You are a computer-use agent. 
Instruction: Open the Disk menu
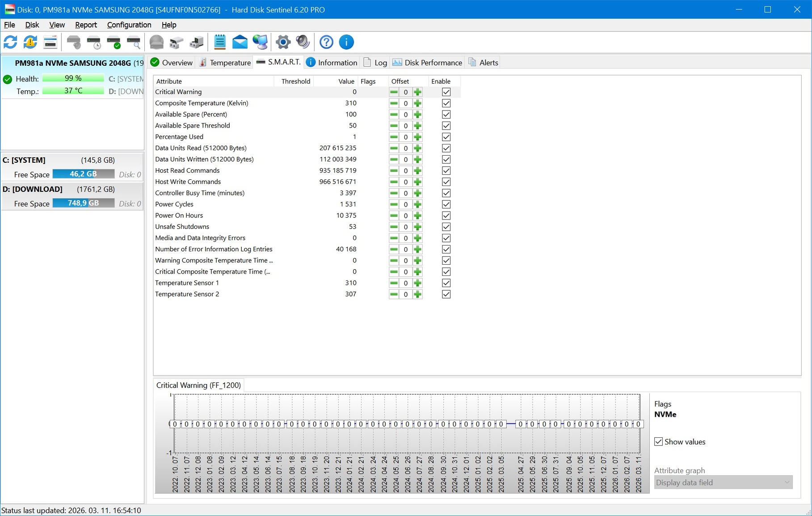[32, 25]
